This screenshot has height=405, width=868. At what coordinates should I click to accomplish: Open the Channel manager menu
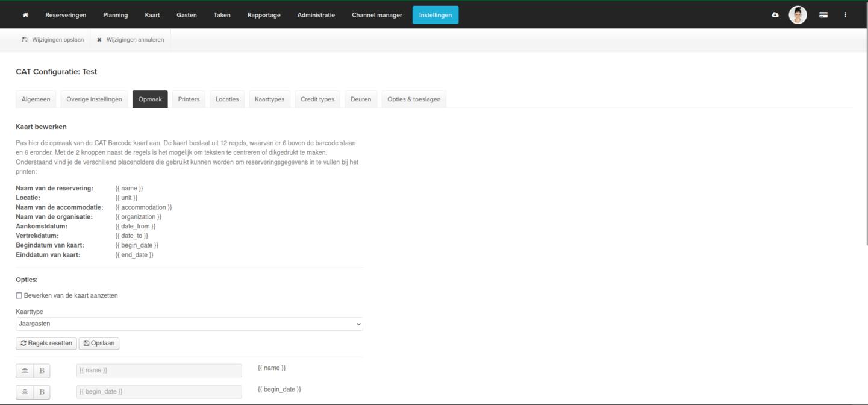point(376,15)
